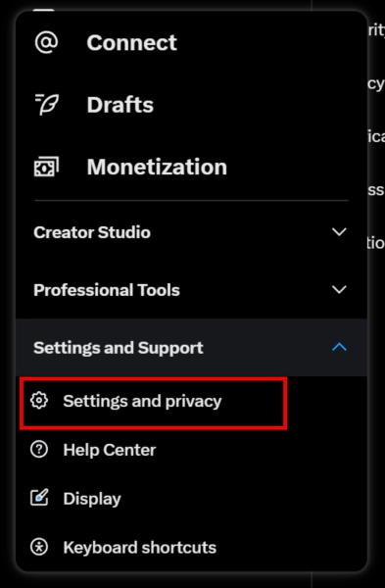Open the Keyboard shortcuts entry
This screenshot has width=385, height=588.
tap(191, 547)
